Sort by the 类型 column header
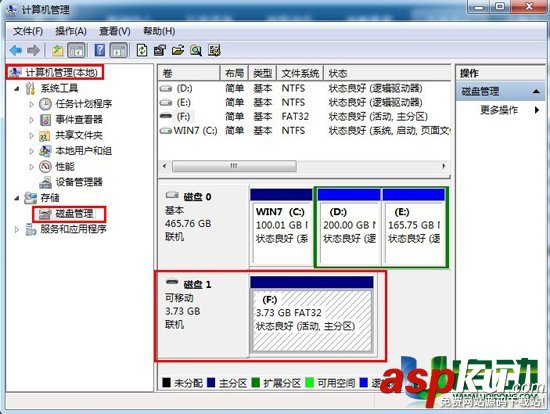Image resolution: width=550 pixels, height=414 pixels. click(x=263, y=73)
